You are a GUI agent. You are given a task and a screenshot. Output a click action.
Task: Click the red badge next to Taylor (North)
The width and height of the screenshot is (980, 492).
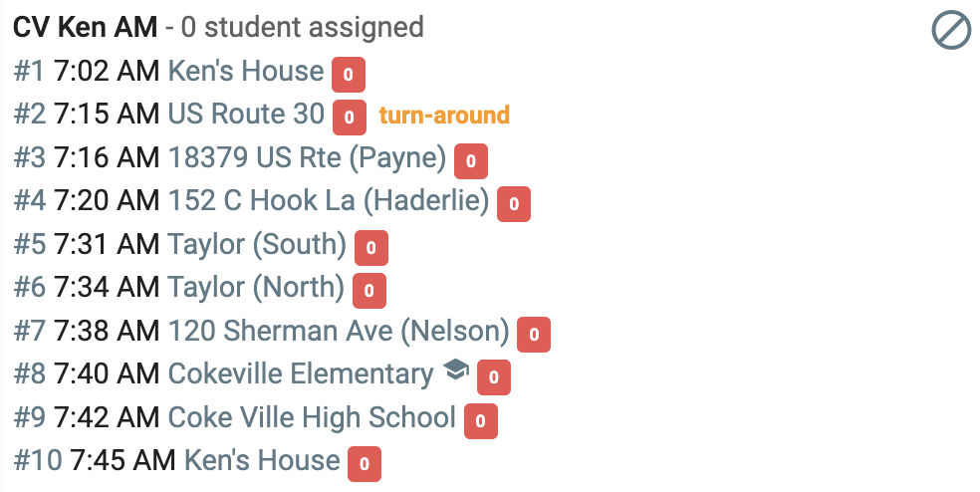(x=369, y=291)
